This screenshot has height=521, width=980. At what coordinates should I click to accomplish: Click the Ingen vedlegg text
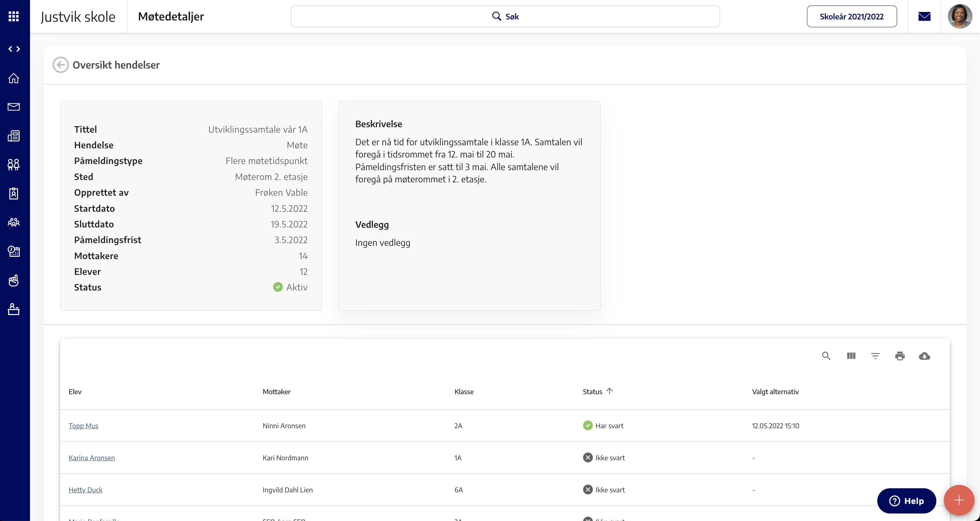click(x=383, y=243)
